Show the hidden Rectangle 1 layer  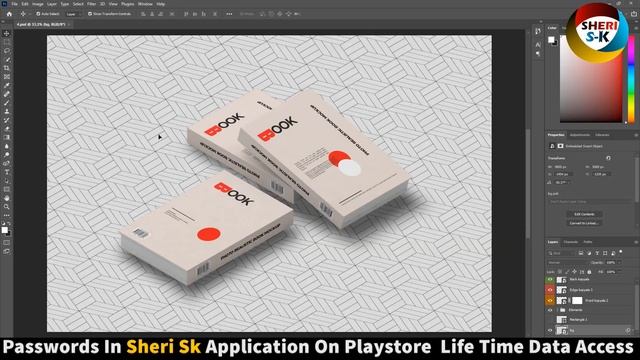550,320
